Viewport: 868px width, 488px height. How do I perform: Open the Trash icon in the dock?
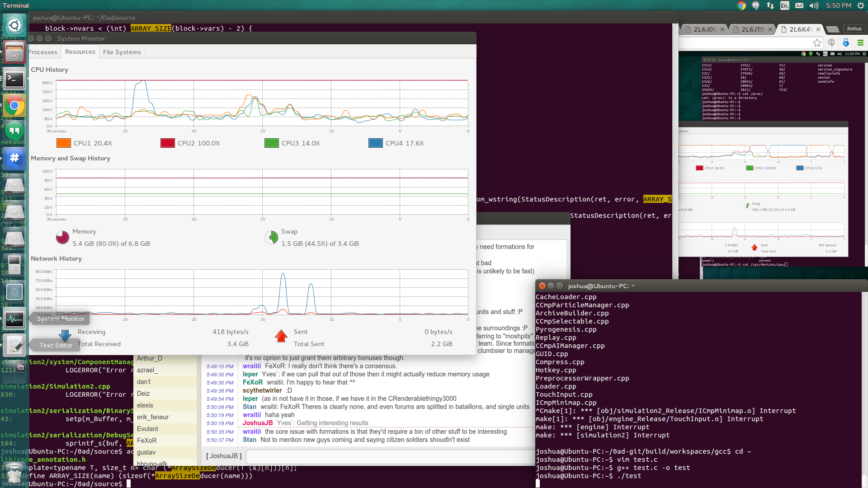pyautogui.click(x=14, y=473)
